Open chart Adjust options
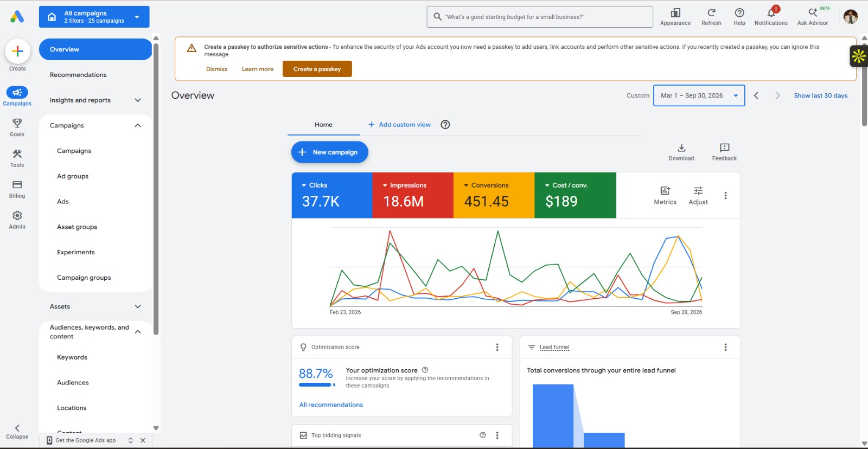The height and width of the screenshot is (449, 868). (698, 195)
